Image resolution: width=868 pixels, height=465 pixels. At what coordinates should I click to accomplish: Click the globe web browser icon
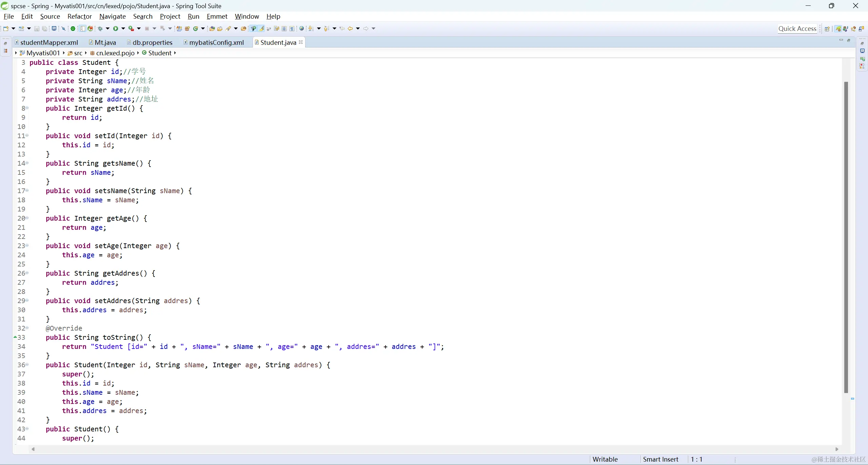point(301,29)
